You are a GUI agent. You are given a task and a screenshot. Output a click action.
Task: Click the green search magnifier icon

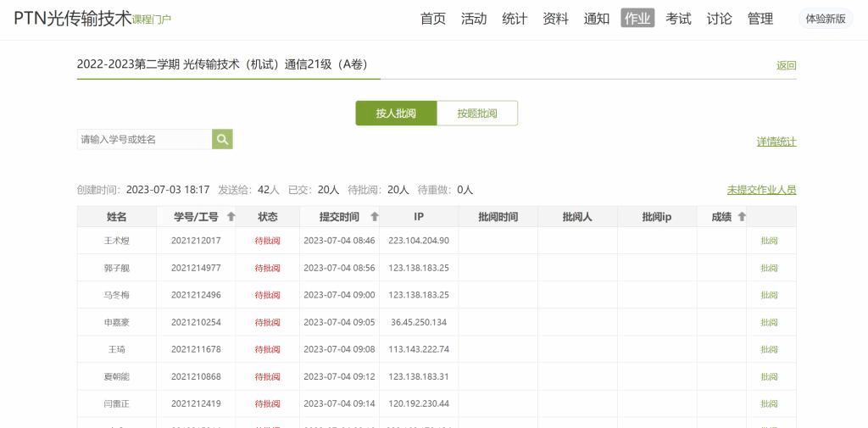pyautogui.click(x=222, y=139)
